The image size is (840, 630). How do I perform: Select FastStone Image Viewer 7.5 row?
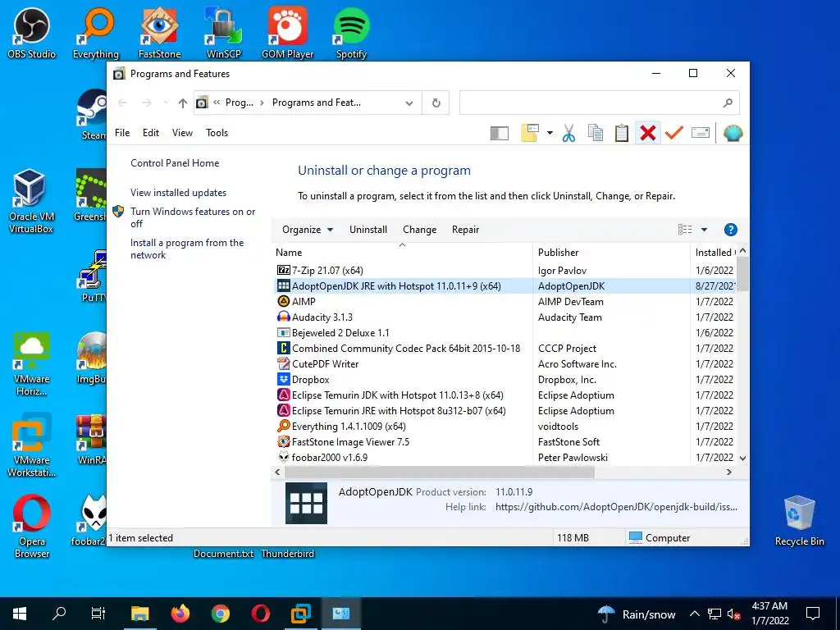[504, 442]
